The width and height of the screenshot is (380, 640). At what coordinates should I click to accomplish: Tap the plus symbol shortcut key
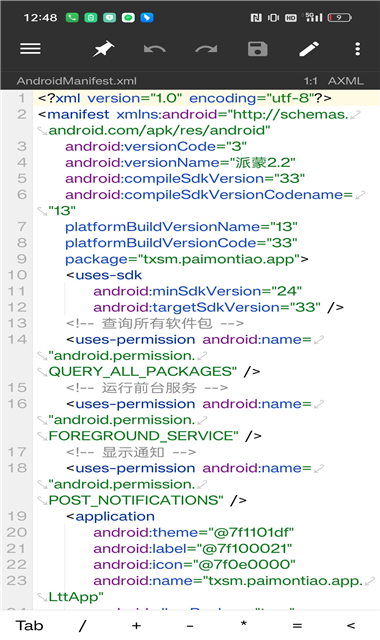pyautogui.click(x=136, y=625)
